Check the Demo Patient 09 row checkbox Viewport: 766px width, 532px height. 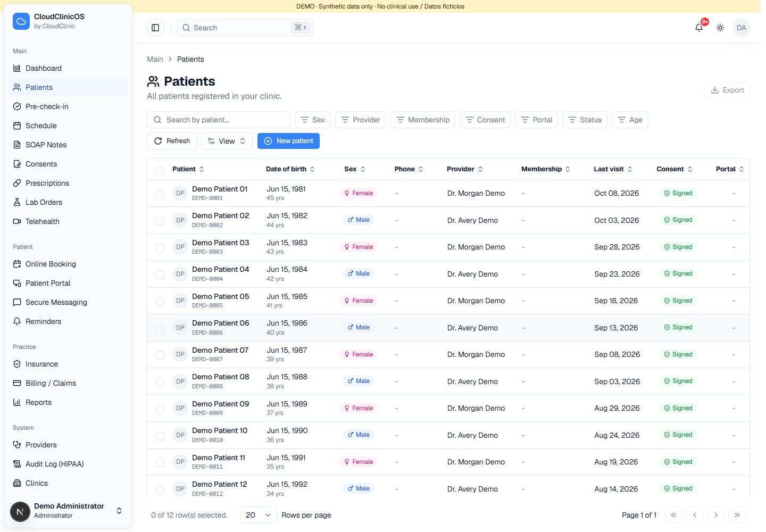point(160,409)
